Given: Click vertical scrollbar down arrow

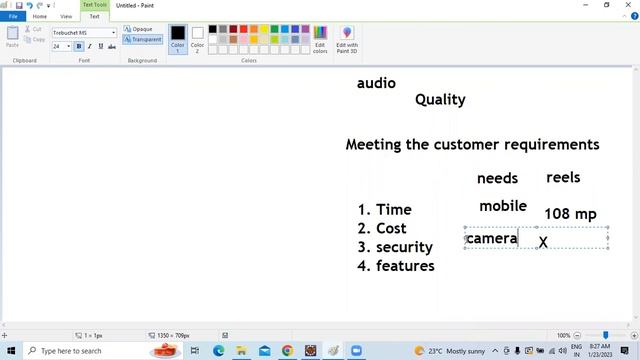Looking at the screenshot, I should click(x=636, y=317).
